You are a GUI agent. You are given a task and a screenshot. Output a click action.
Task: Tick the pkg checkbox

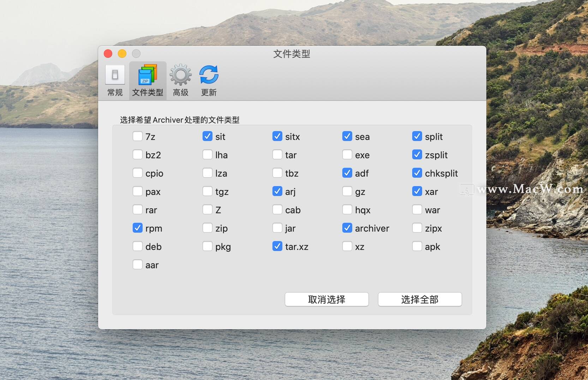coord(208,246)
